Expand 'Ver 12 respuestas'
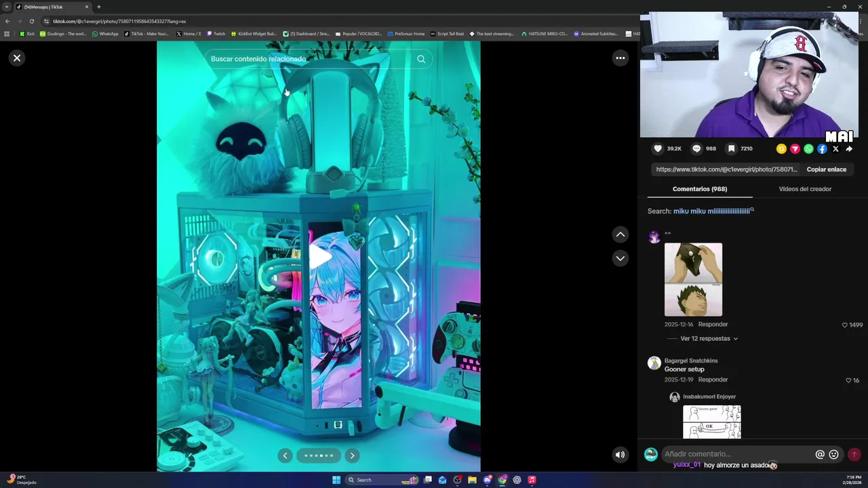Screen dimensions: 868x488 (x=709, y=339)
